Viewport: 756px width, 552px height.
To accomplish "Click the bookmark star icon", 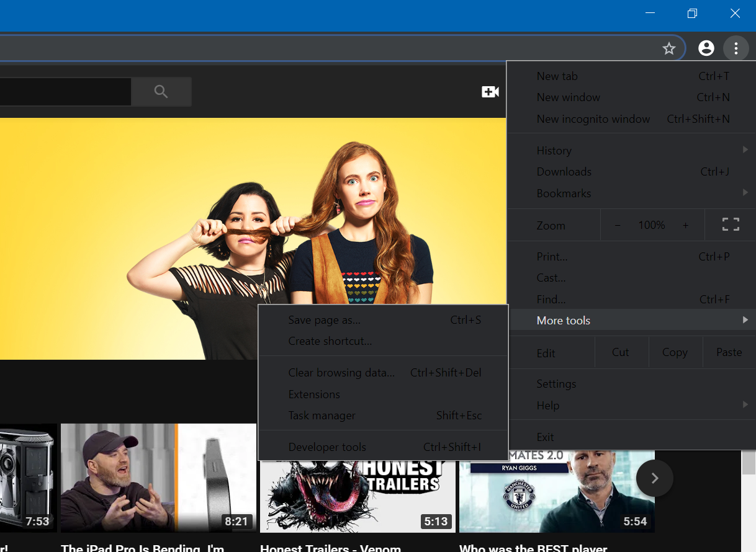I will click(x=668, y=48).
